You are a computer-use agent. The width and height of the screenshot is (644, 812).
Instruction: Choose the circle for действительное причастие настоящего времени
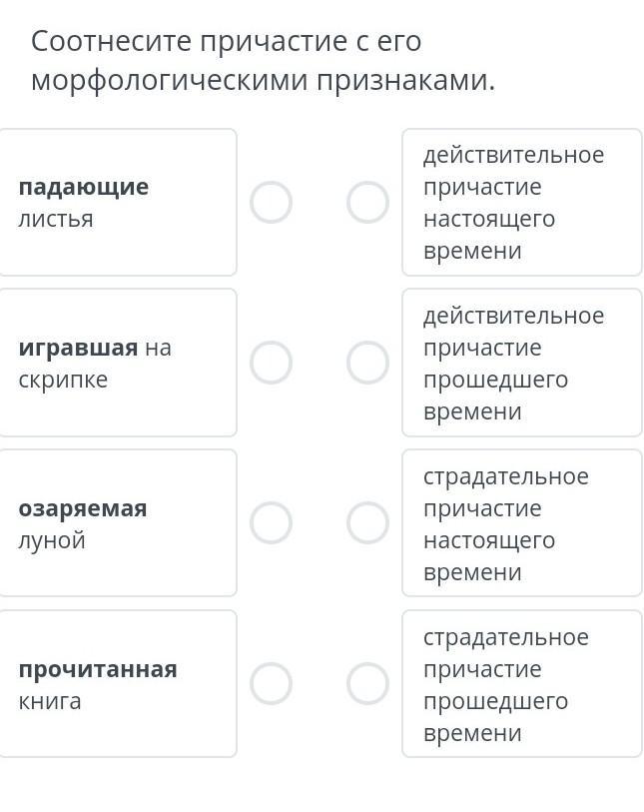(x=367, y=203)
